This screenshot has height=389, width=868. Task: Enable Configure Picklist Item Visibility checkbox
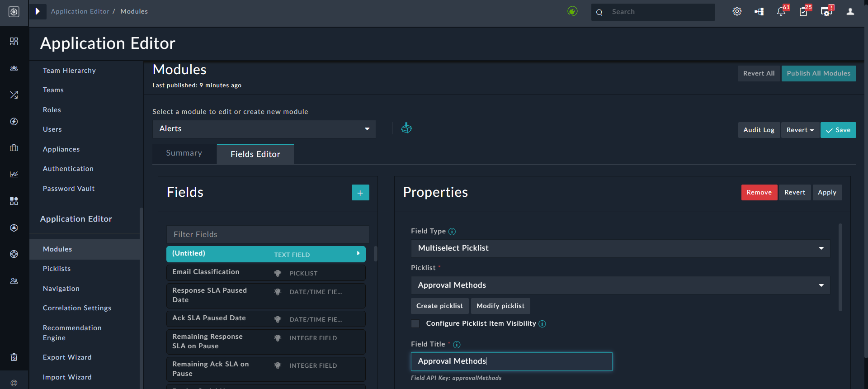(415, 323)
